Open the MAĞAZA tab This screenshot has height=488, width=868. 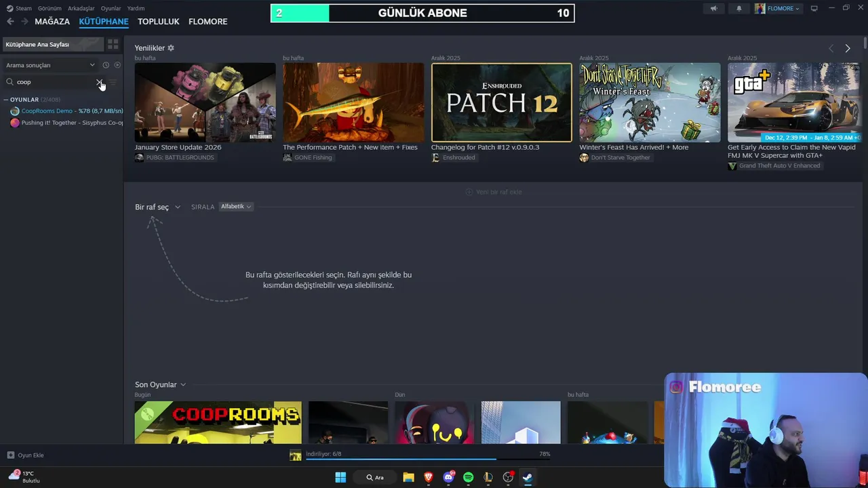pyautogui.click(x=52, y=22)
